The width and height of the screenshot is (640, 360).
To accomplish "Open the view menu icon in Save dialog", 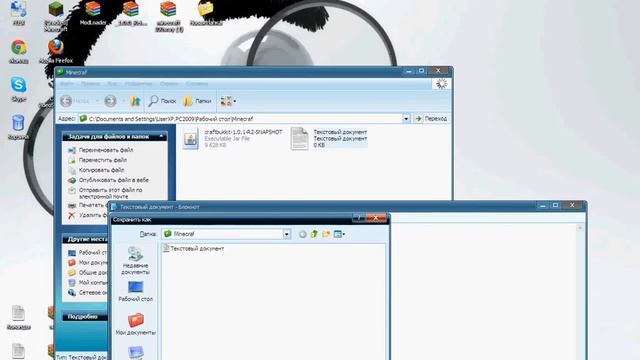I will [x=339, y=234].
